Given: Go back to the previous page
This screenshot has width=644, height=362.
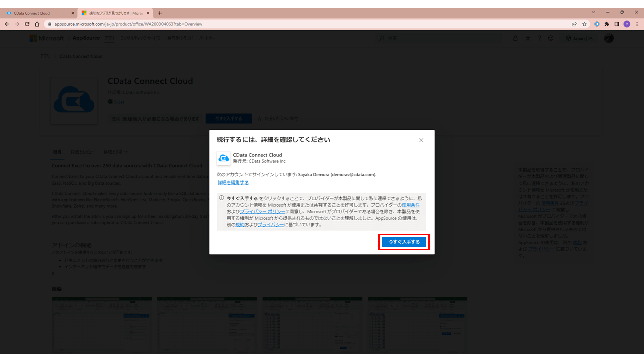Looking at the screenshot, I should pos(7,24).
